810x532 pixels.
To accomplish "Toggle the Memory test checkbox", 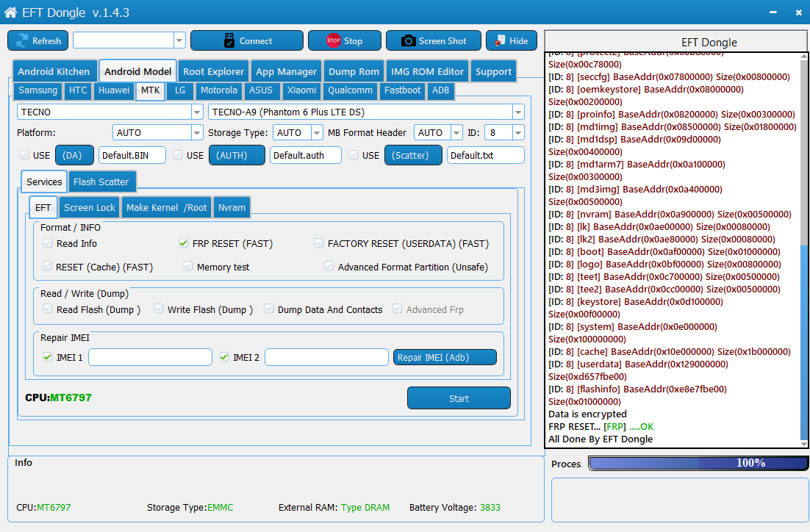I will [188, 266].
